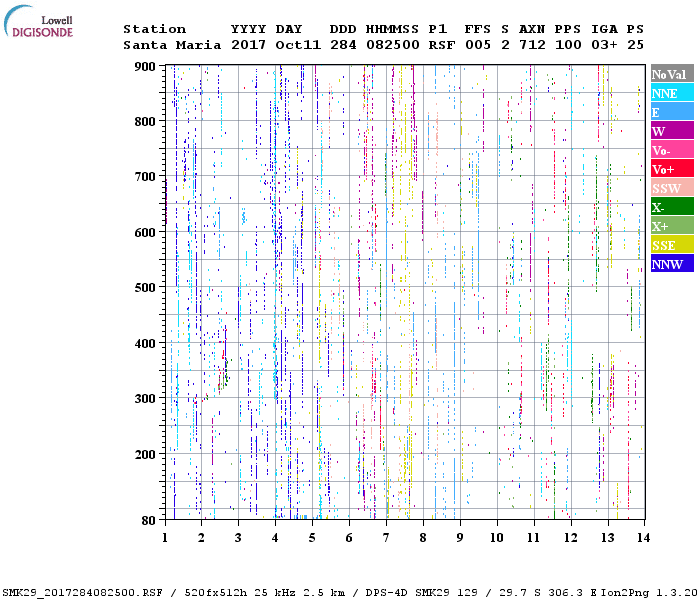Select the Vo+ red legend swatch
The width and height of the screenshot is (700, 600).
pyautogui.click(x=672, y=169)
